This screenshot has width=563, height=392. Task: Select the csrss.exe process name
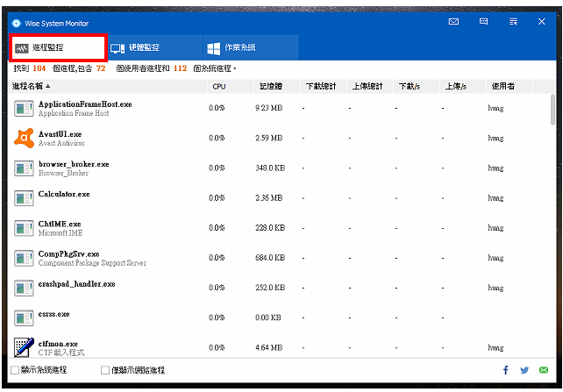click(x=53, y=314)
